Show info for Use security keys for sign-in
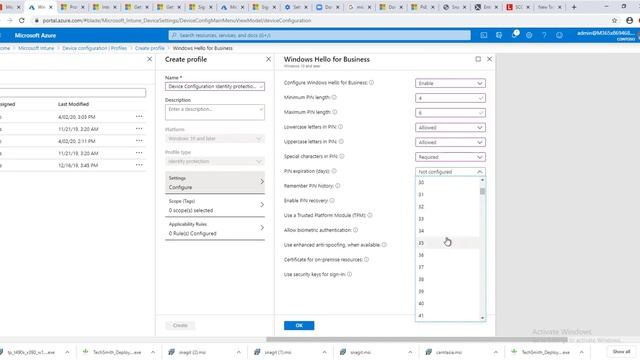Screen dimensions: 640x360 pos(349,274)
